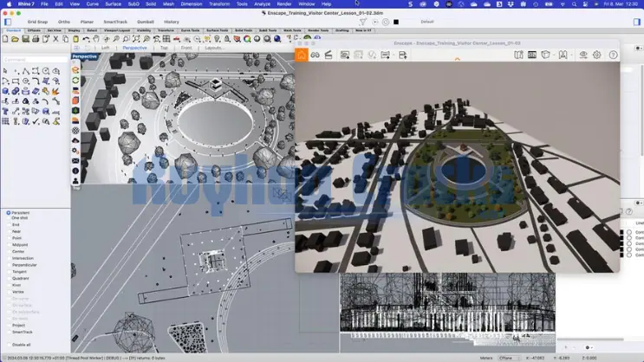Tick the Disable all osnap checkbox
Image resolution: width=644 pixels, height=362 pixels.
point(9,345)
